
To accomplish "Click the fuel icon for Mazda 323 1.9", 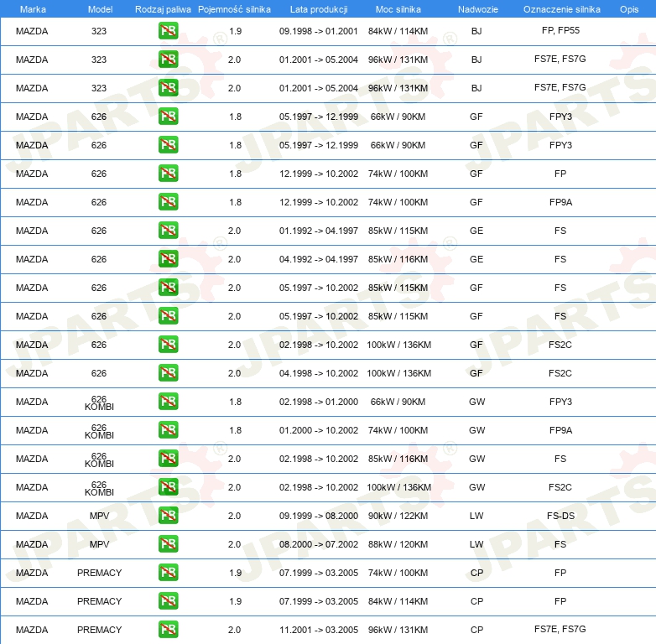I will click(x=168, y=31).
